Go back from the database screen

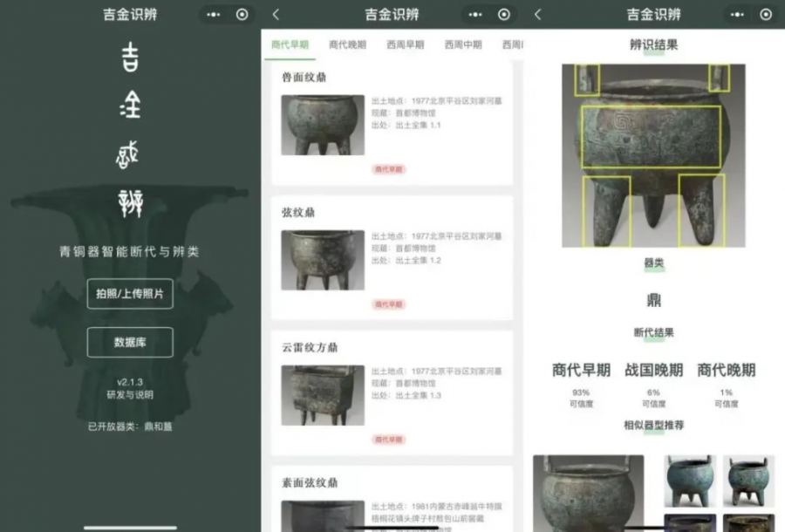[276, 15]
